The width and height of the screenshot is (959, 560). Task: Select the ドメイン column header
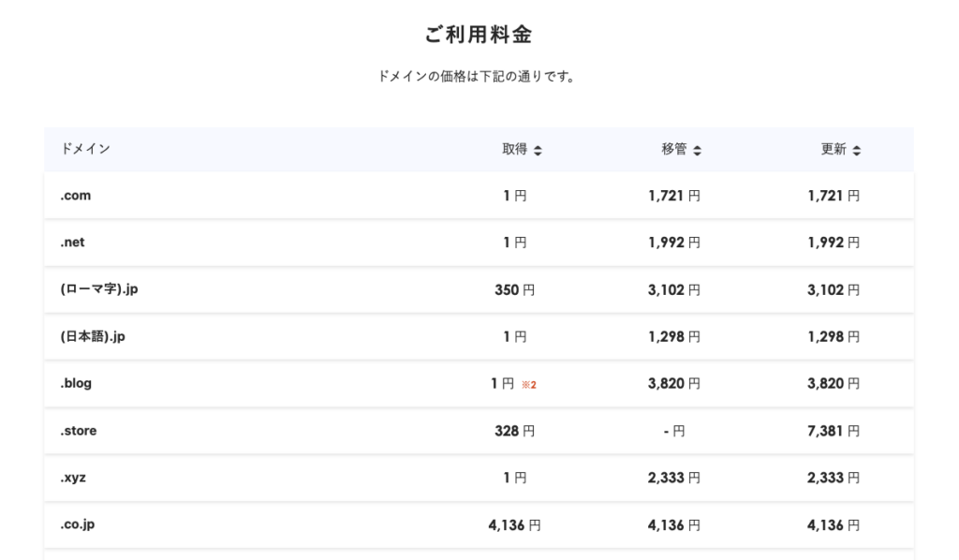85,149
